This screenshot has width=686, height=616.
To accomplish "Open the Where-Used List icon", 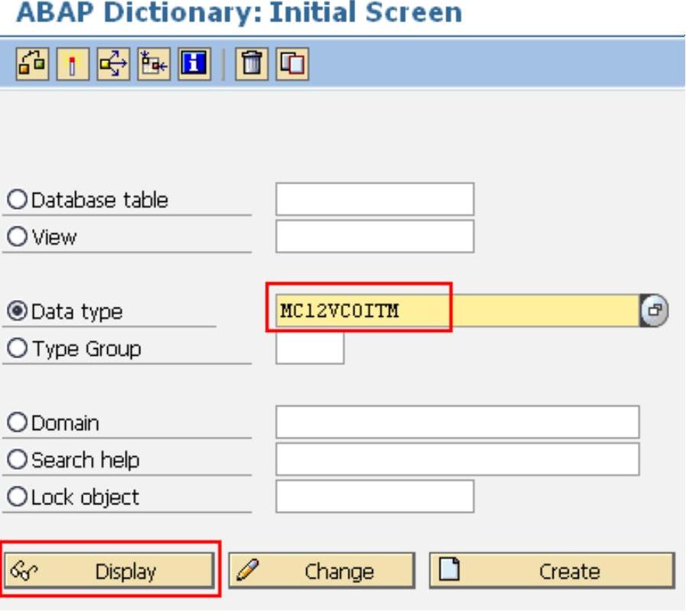I will coord(113,64).
